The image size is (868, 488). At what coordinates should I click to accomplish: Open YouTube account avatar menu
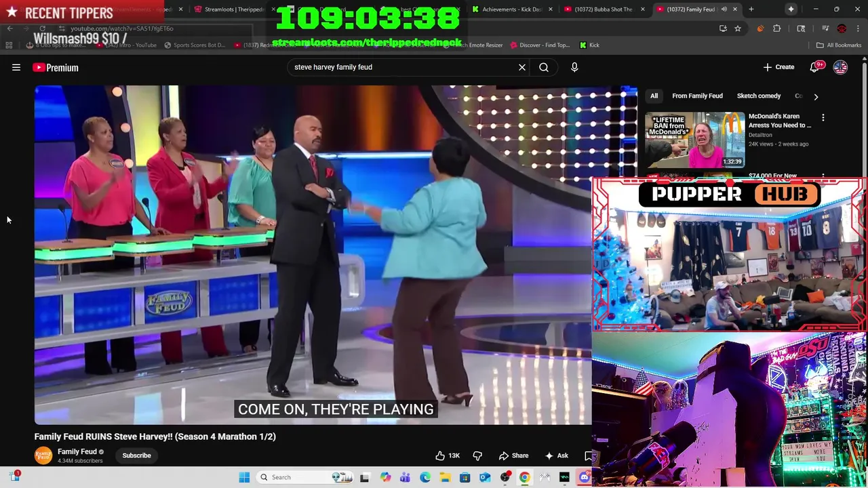pyautogui.click(x=840, y=67)
